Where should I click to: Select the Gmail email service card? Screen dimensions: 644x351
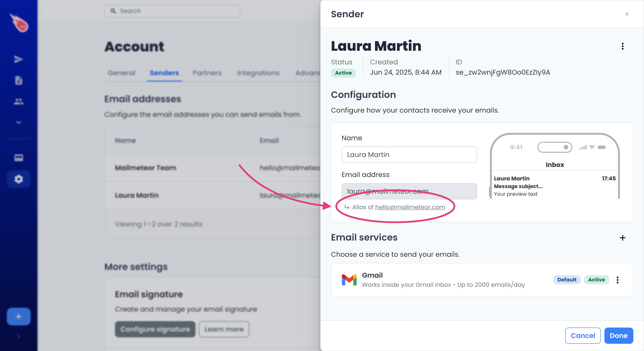tap(482, 280)
